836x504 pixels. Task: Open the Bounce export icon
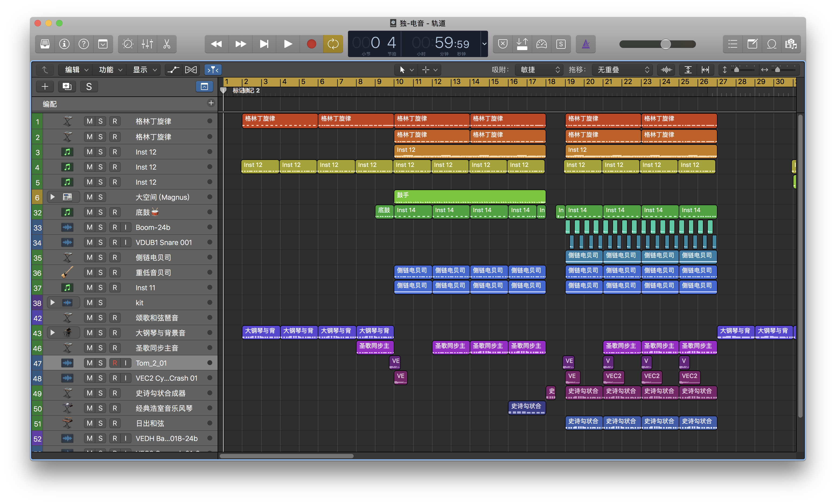[x=522, y=44]
